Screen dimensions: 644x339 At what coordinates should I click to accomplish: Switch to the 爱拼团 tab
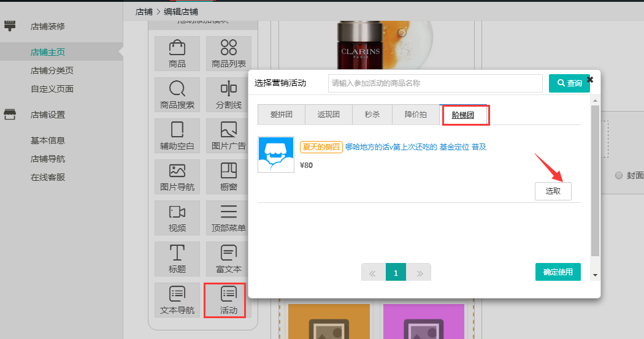pos(282,115)
